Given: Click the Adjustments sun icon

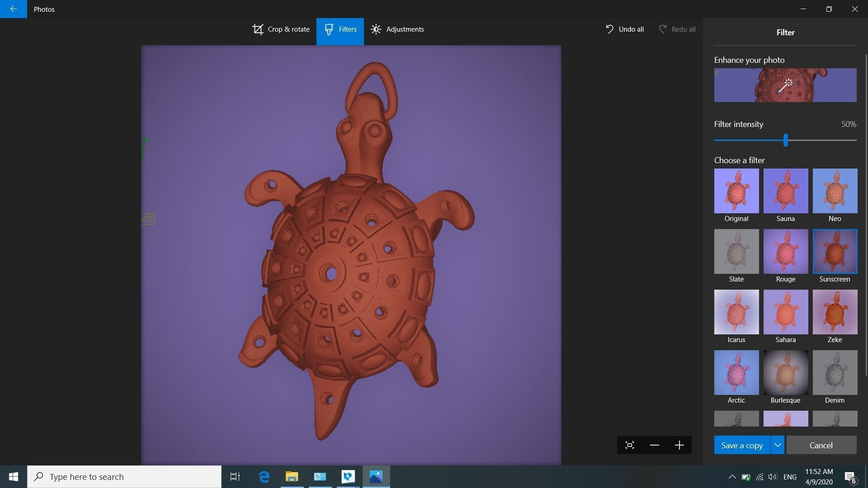Looking at the screenshot, I should point(376,29).
